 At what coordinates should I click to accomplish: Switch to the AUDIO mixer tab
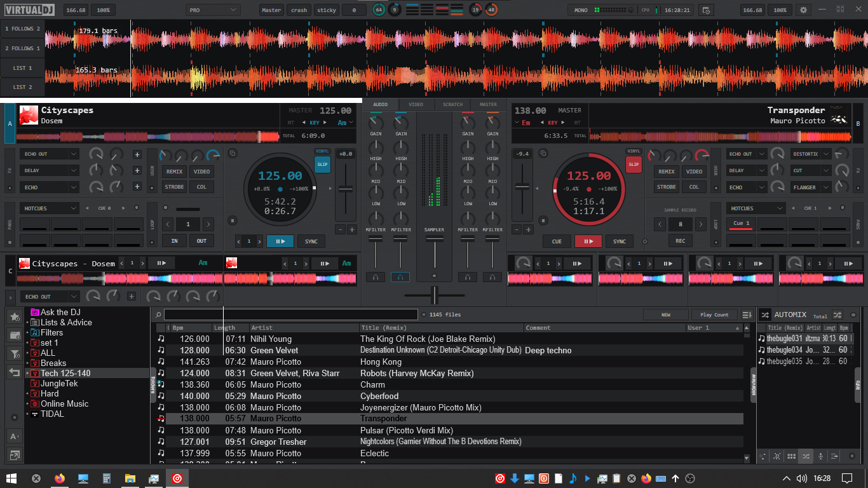click(x=380, y=105)
